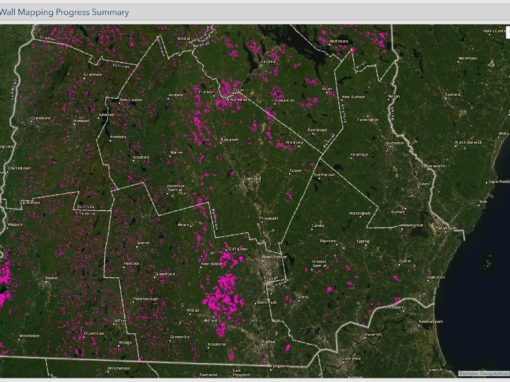
Task: Click the Wolfeboro town label
Action: pos(339,42)
